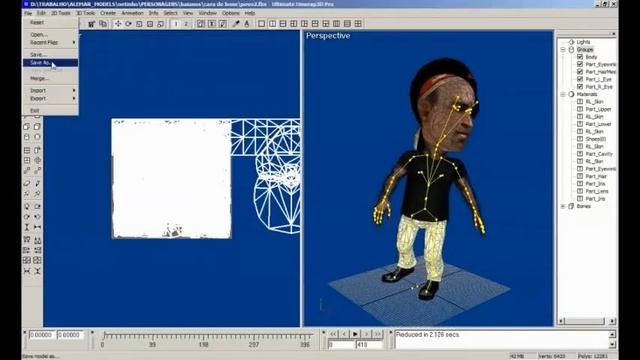
Task: Collapse the Materials tree node
Action: pyautogui.click(x=563, y=94)
